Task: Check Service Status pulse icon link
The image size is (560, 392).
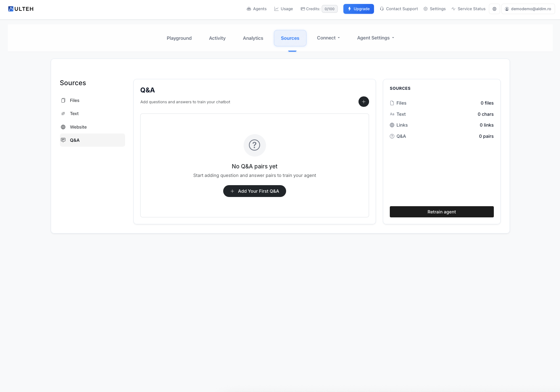Action: [468, 9]
